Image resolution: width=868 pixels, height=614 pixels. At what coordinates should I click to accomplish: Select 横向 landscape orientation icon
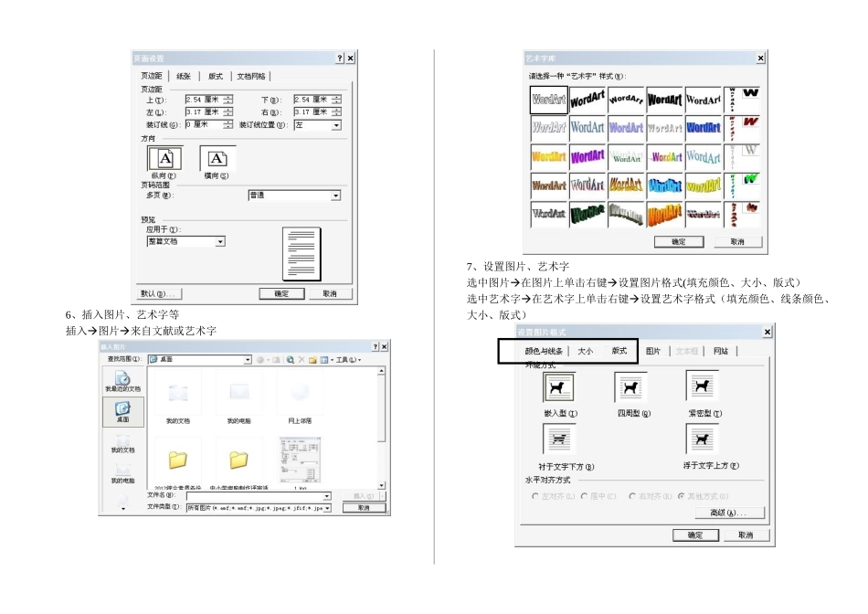click(x=217, y=158)
